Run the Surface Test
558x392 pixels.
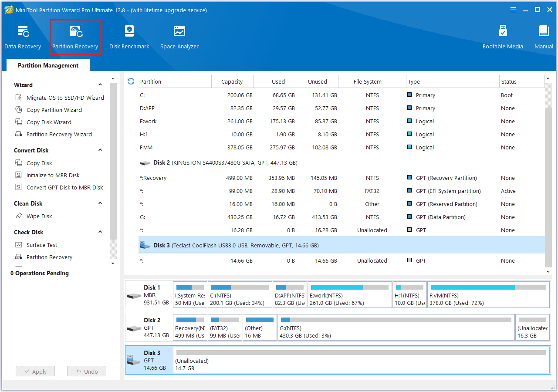point(36,245)
